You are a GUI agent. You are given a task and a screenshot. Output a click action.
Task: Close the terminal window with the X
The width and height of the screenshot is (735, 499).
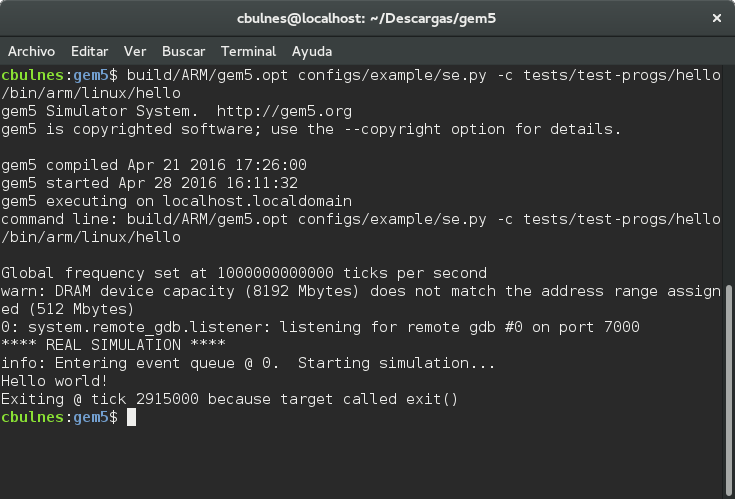tap(716, 18)
